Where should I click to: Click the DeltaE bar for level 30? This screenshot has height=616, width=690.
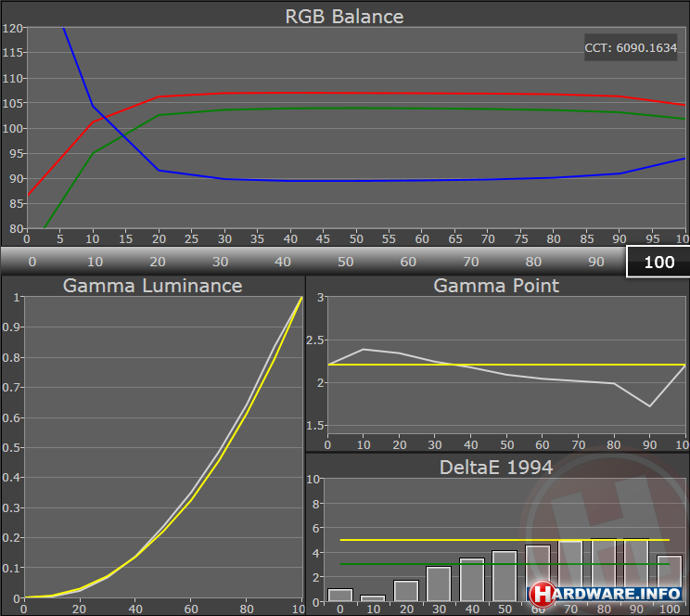click(x=439, y=584)
